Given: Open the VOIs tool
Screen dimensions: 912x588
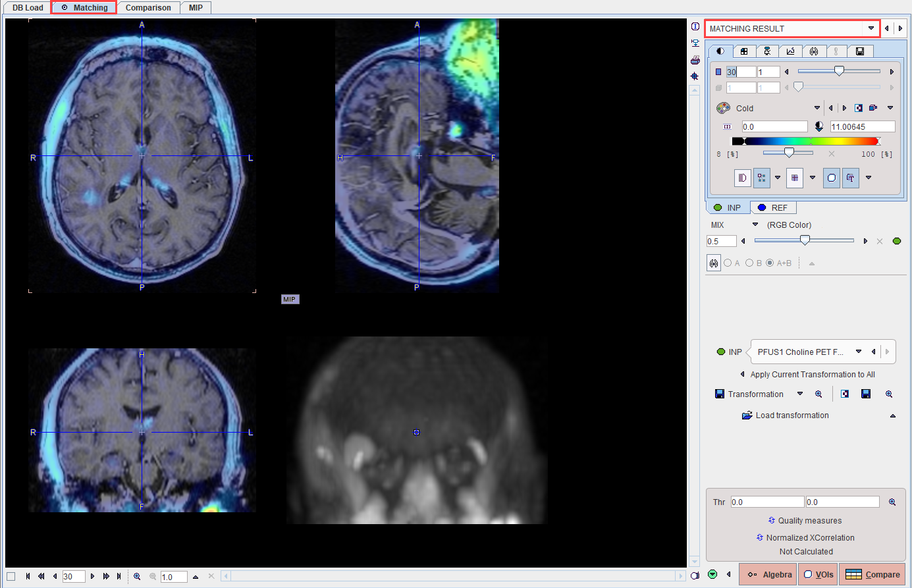Looking at the screenshot, I should pyautogui.click(x=818, y=574).
